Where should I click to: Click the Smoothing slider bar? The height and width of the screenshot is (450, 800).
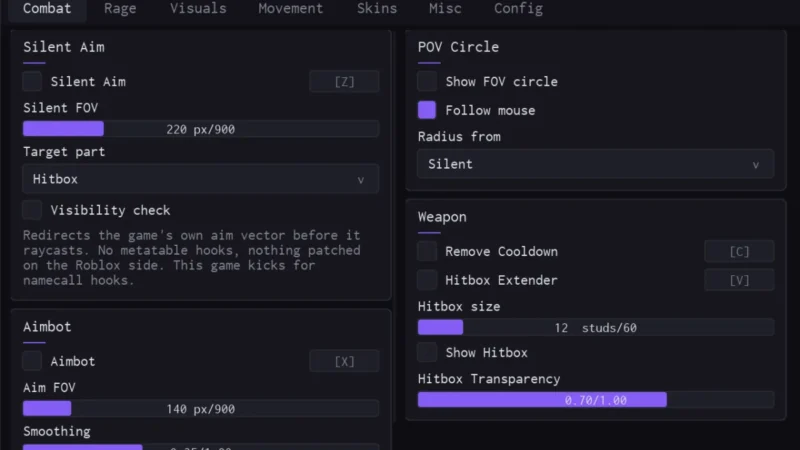point(201,447)
